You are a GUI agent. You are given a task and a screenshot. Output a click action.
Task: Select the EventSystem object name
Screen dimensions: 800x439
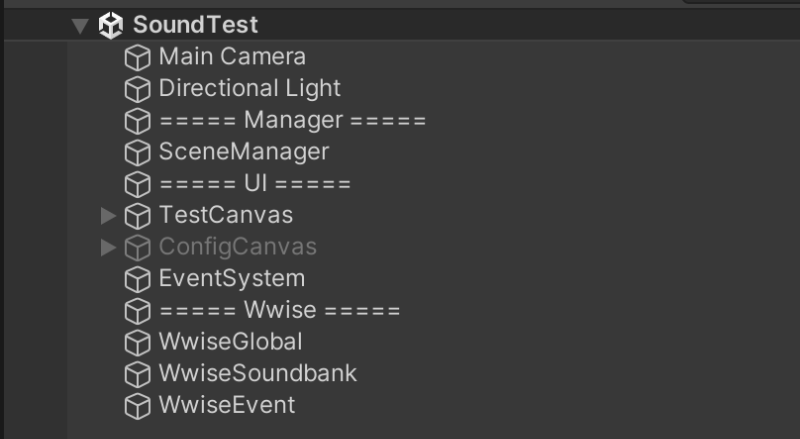[231, 278]
